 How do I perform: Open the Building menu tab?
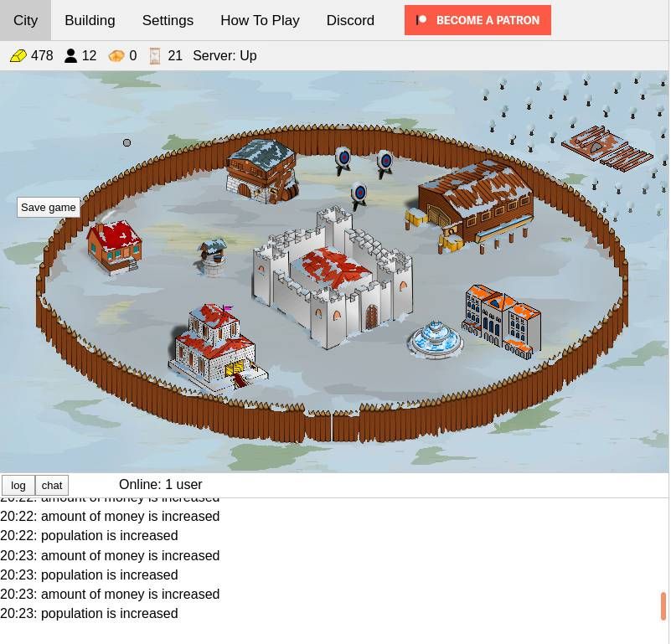coord(90,20)
